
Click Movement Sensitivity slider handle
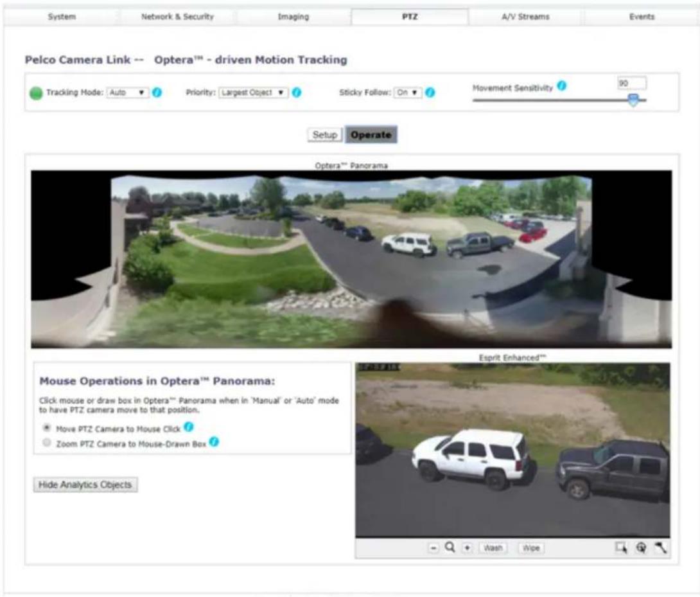(633, 100)
